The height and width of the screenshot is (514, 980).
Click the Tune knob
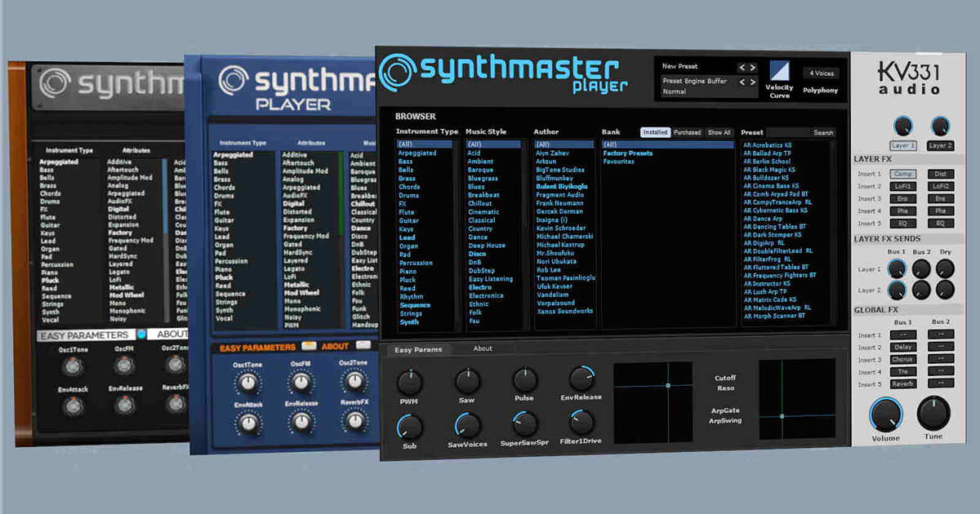pyautogui.click(x=933, y=414)
